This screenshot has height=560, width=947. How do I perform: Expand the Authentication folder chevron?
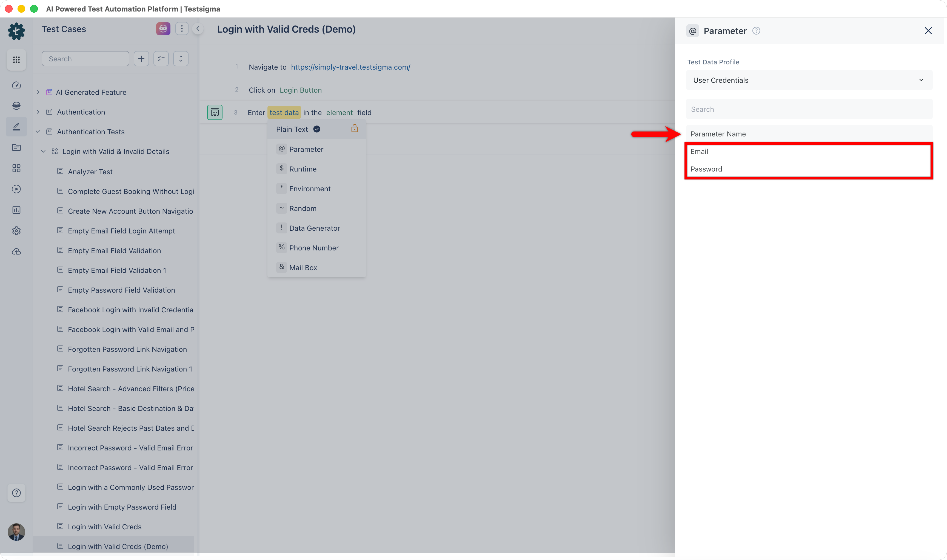[x=38, y=112]
